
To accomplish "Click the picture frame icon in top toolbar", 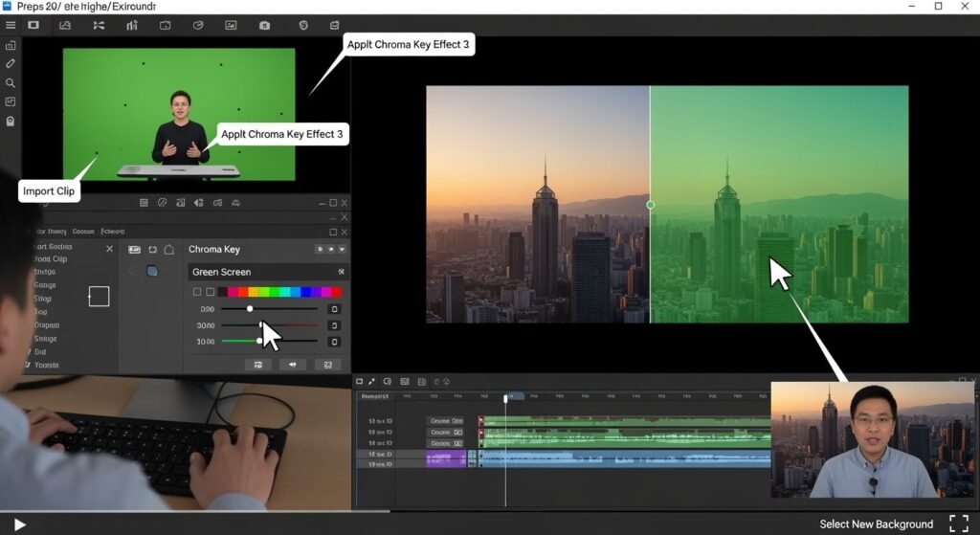I will coord(231,25).
